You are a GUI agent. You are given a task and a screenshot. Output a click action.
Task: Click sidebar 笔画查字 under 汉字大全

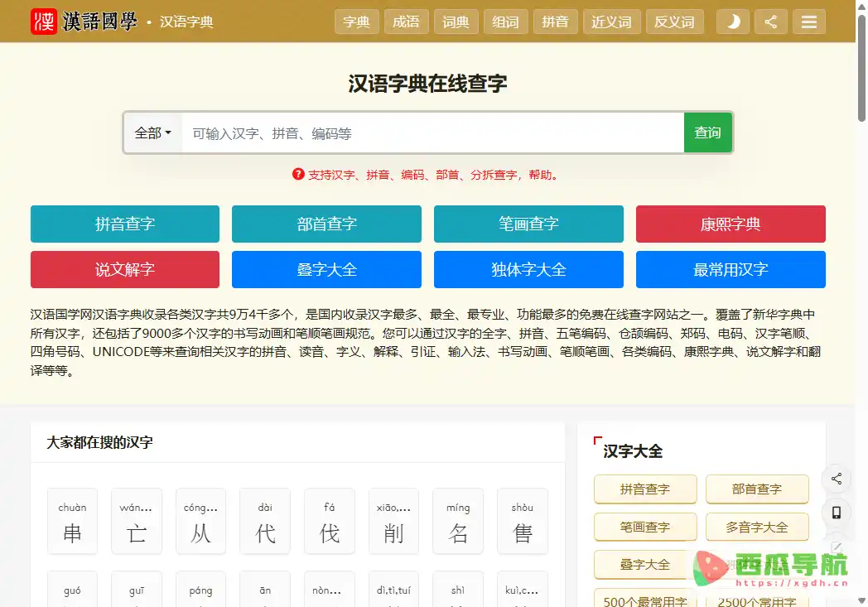645,527
